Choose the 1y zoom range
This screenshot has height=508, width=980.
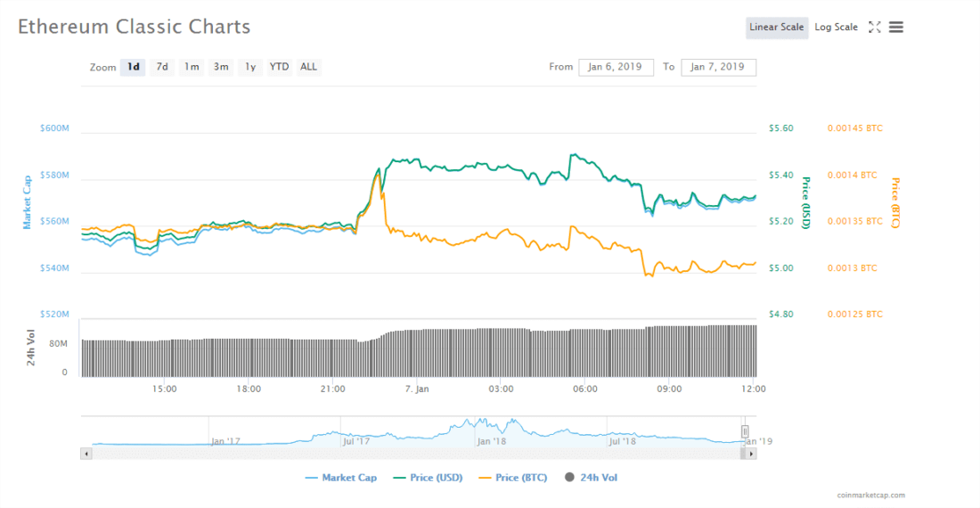(x=250, y=67)
